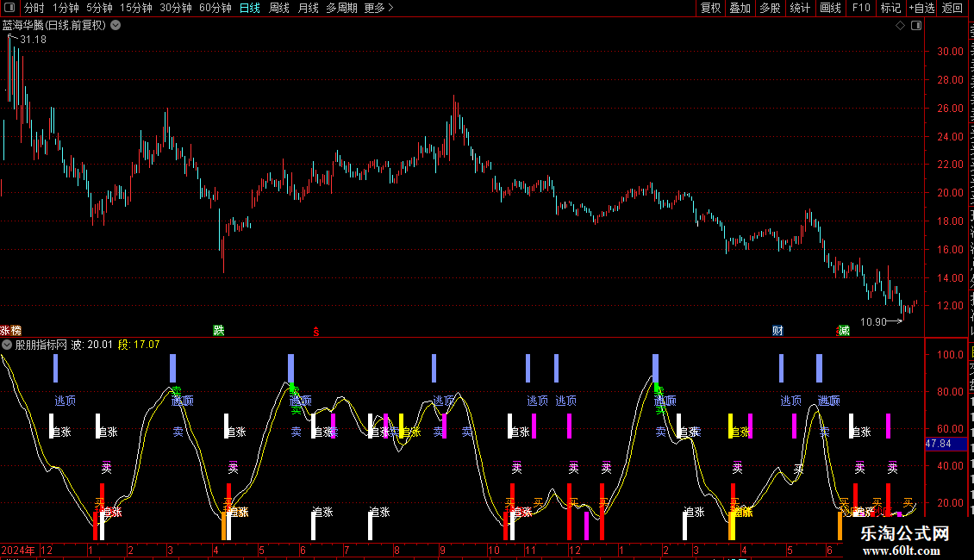974x560 pixels.
Task: Click the green 跌 event marker
Action: 219,330
